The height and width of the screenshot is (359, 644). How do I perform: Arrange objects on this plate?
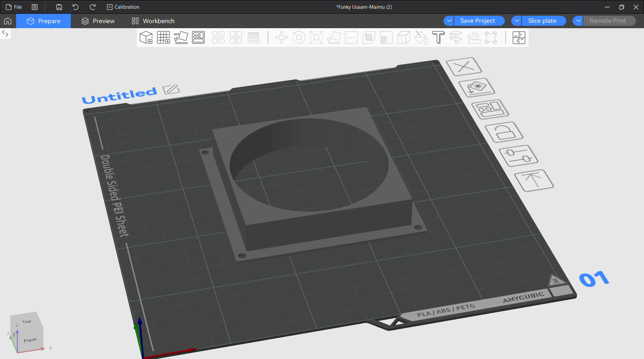pyautogui.click(x=490, y=109)
